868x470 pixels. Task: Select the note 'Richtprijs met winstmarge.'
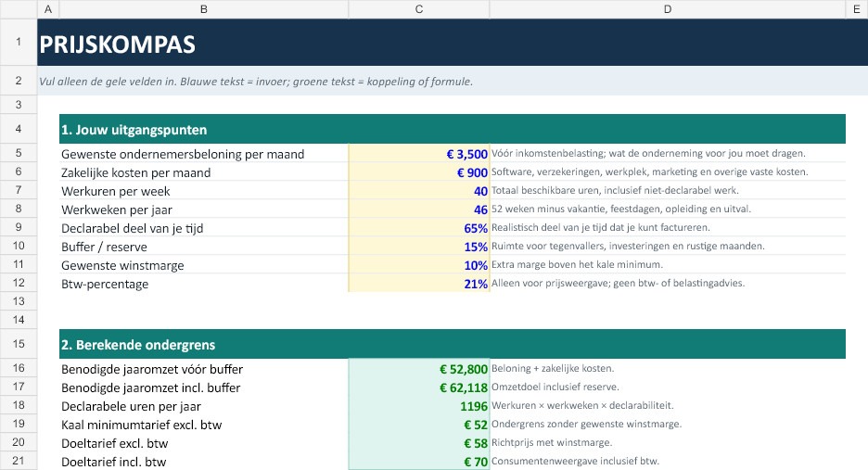pyautogui.click(x=552, y=442)
